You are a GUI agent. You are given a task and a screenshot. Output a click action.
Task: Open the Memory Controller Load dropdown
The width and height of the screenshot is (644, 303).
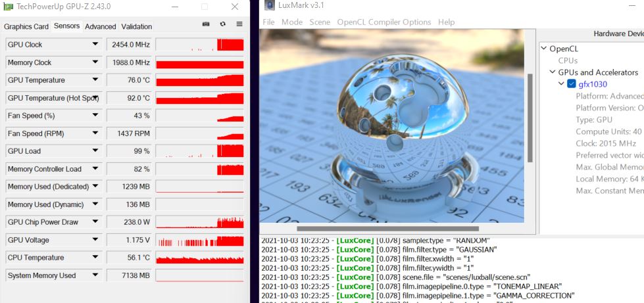(x=95, y=169)
